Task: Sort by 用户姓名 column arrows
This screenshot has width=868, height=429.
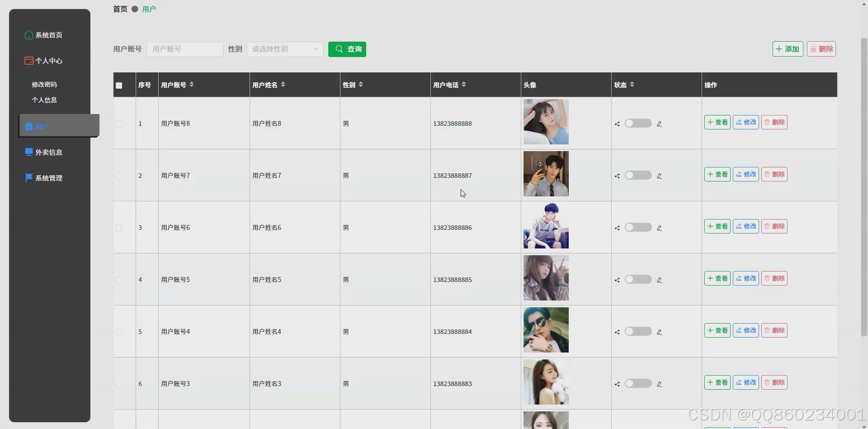Action: 283,84
